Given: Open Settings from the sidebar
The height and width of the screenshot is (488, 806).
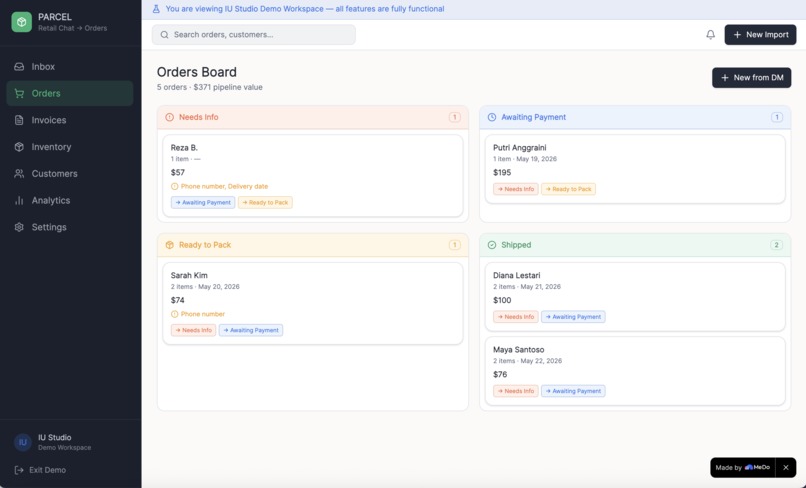Looking at the screenshot, I should pyautogui.click(x=70, y=227).
